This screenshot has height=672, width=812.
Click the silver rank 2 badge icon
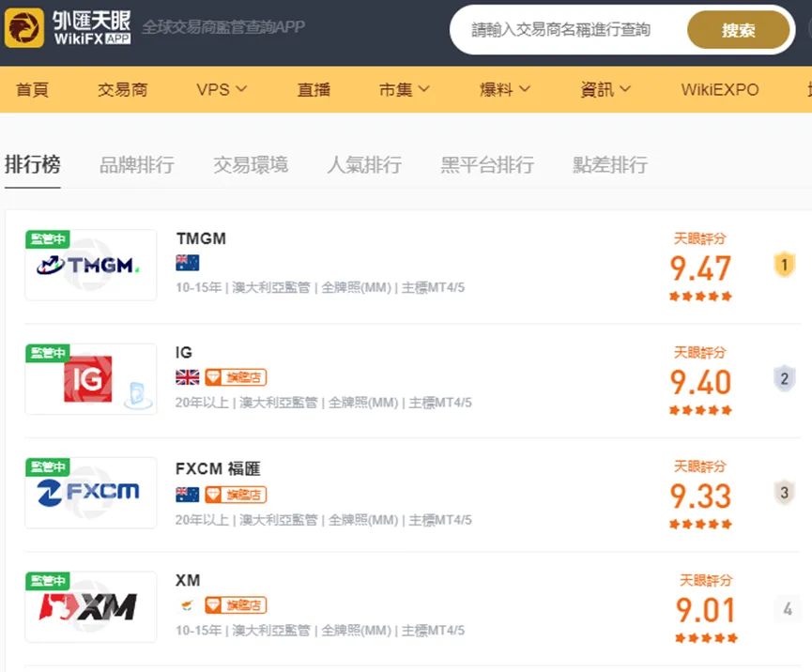click(784, 378)
